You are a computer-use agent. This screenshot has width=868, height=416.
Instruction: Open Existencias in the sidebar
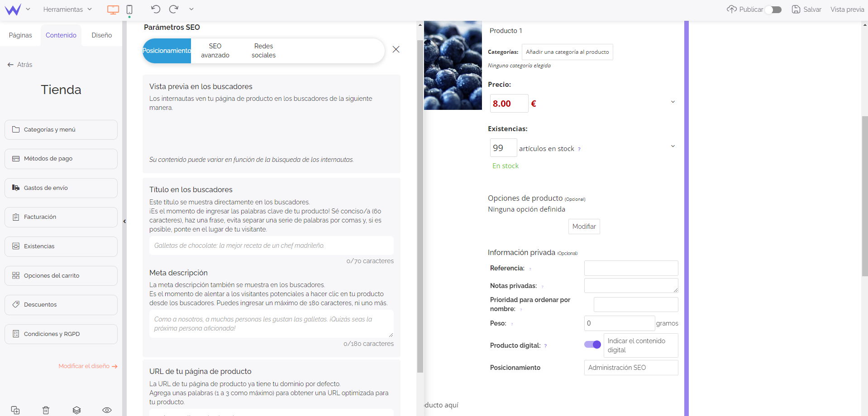(61, 246)
